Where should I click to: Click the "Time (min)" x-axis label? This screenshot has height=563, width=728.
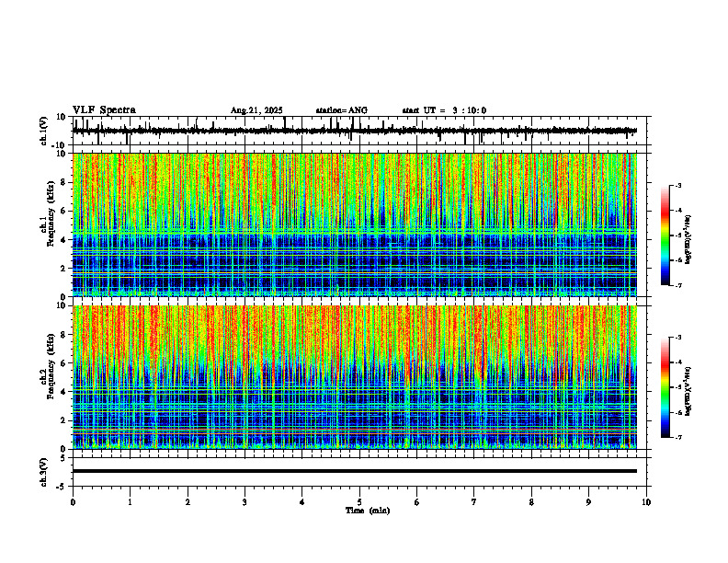(368, 511)
